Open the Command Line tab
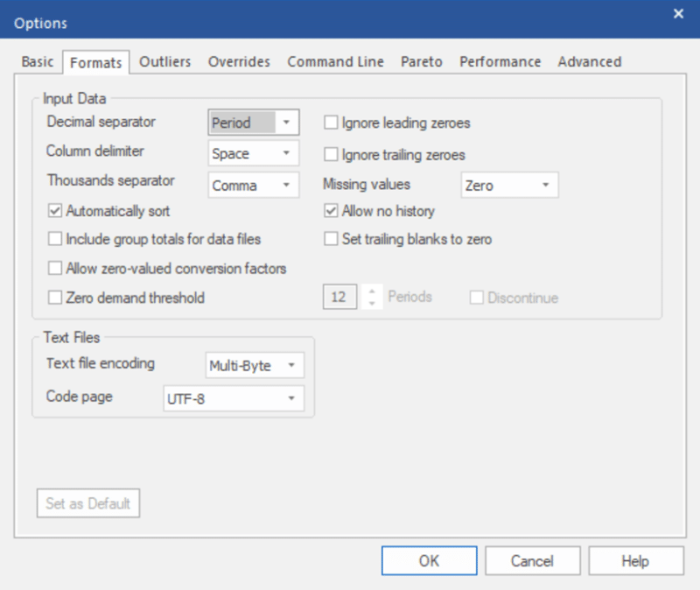 click(336, 61)
